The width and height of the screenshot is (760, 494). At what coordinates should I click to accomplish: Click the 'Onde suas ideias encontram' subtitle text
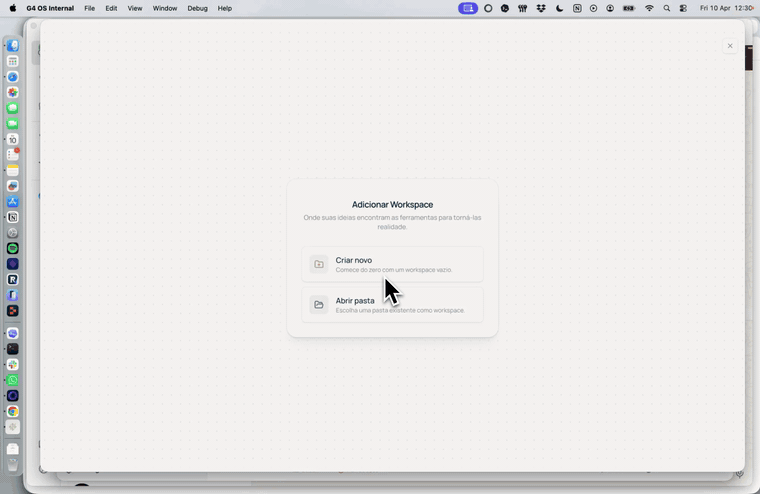(392, 222)
